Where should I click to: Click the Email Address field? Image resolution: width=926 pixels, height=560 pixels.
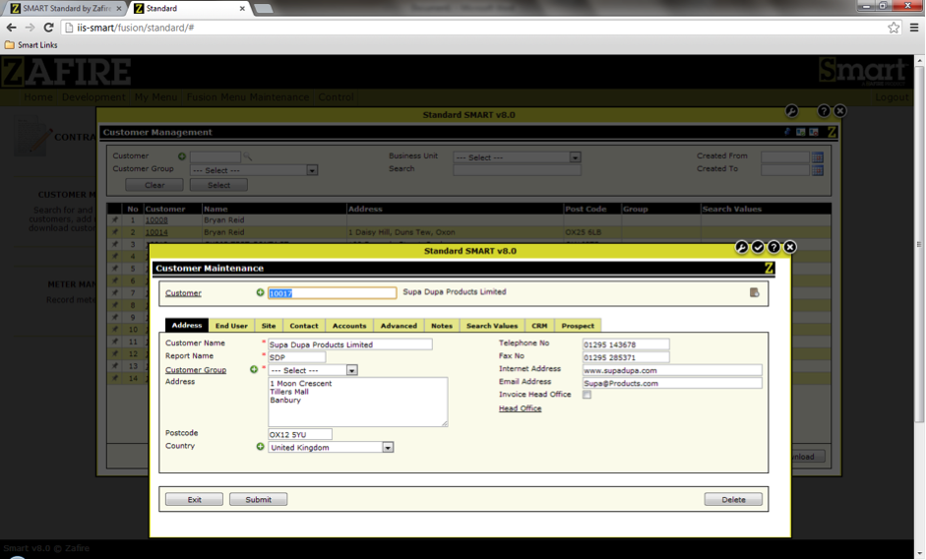tap(672, 384)
